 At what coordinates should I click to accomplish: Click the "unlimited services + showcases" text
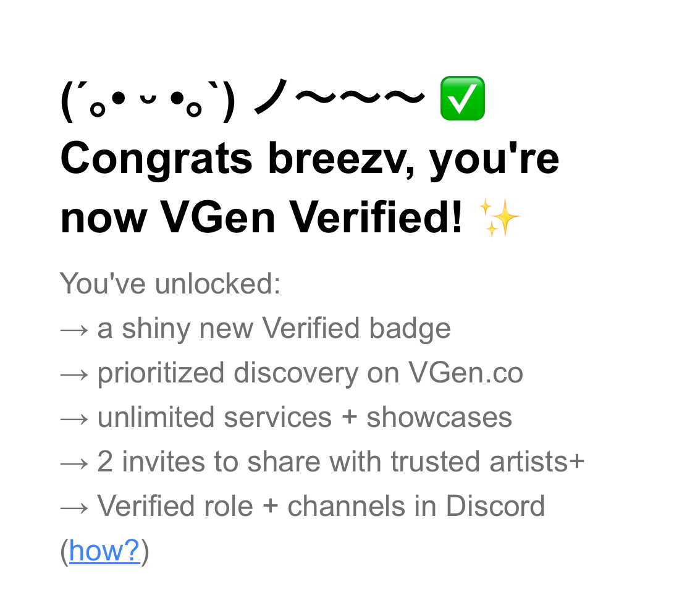click(x=305, y=418)
